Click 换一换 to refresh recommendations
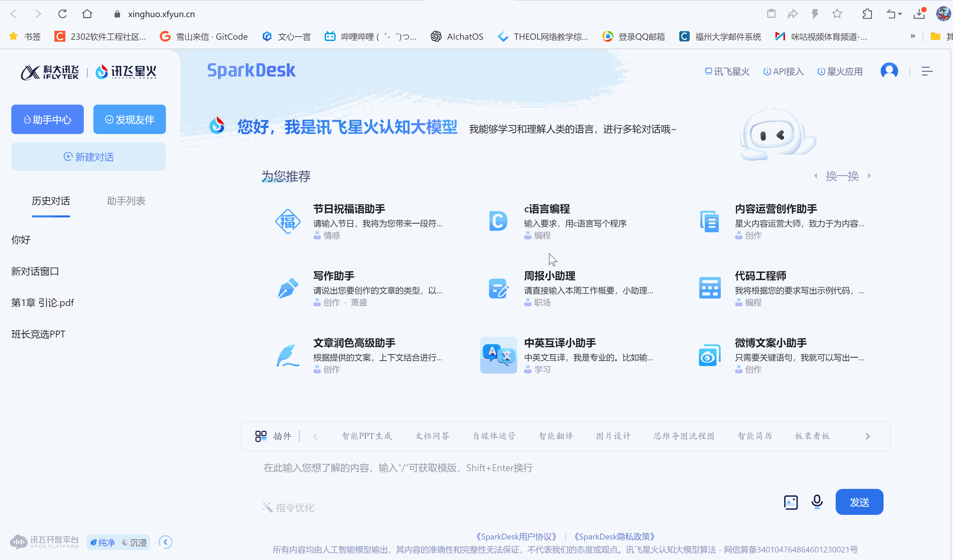The height and width of the screenshot is (560, 953). [842, 176]
